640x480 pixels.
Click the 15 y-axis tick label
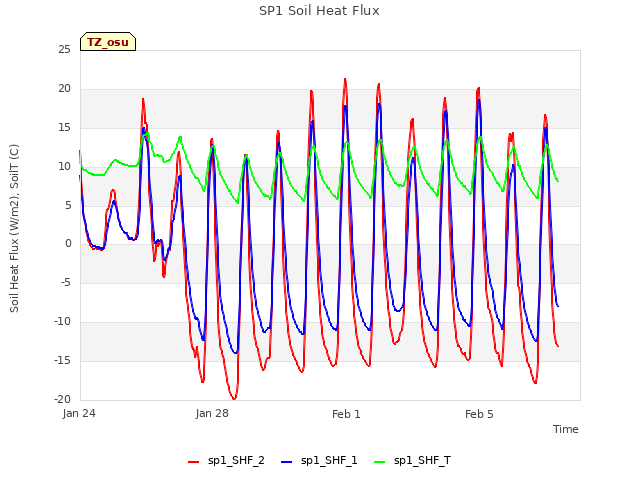(x=64, y=128)
